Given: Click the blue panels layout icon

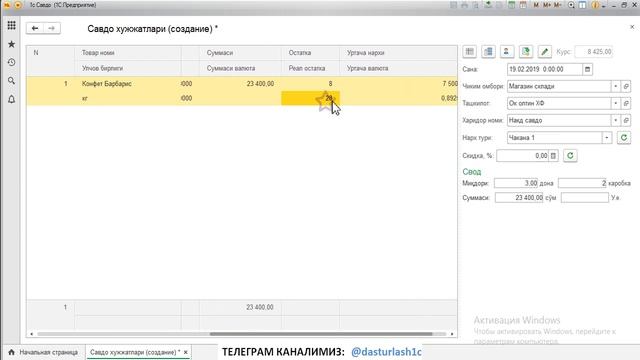Looking at the screenshot, I should click(x=582, y=5).
